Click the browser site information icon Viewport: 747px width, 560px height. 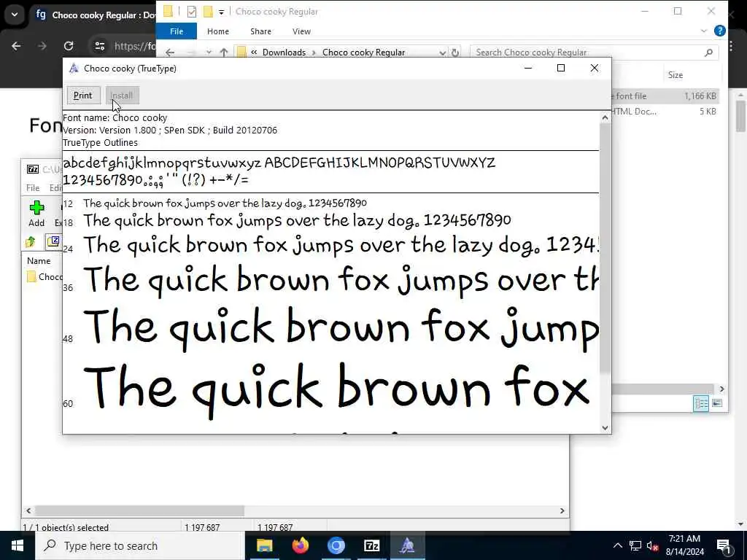99,46
